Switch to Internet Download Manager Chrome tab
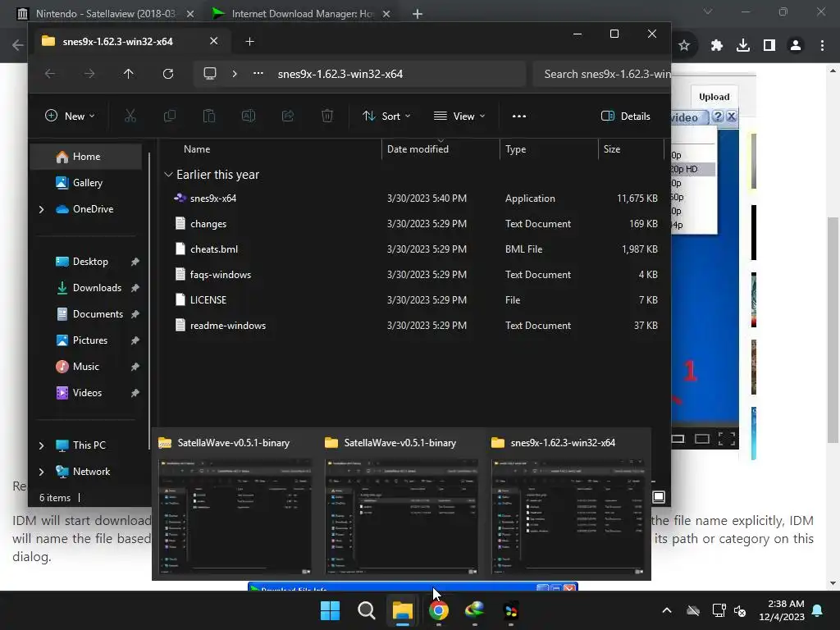Viewport: 840px width, 630px height. click(303, 13)
